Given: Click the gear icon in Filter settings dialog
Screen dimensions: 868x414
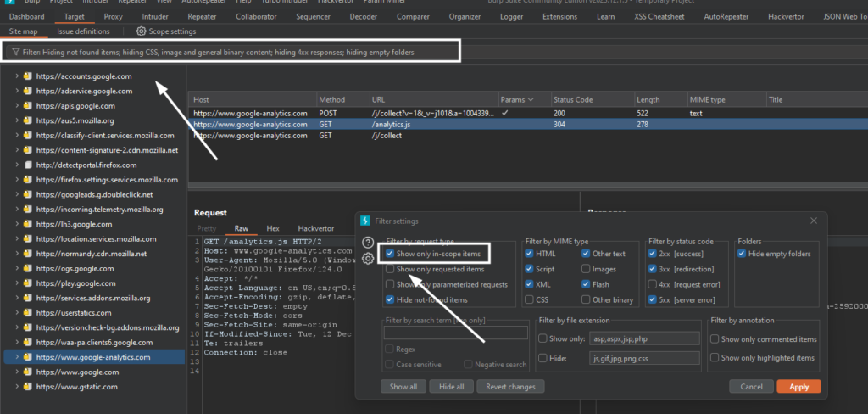Looking at the screenshot, I should coord(368,258).
